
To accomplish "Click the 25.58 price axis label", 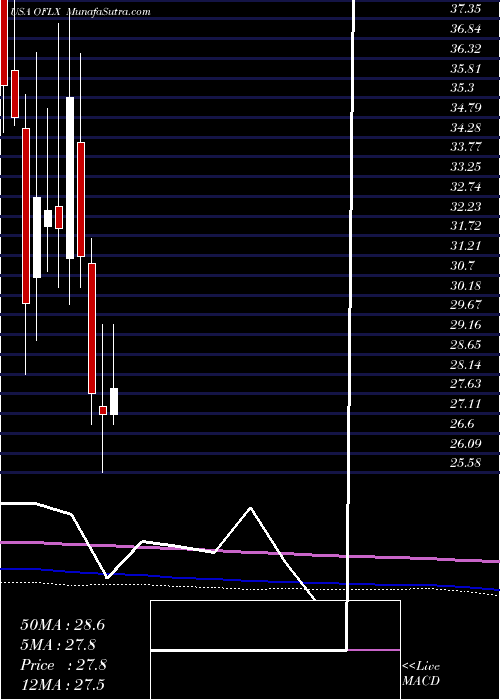I will [x=466, y=463].
